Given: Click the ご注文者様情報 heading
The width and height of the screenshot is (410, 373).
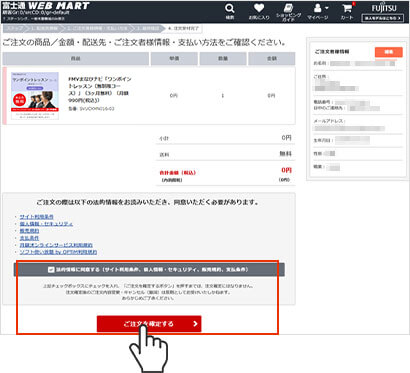Looking at the screenshot, I should coord(332,52).
